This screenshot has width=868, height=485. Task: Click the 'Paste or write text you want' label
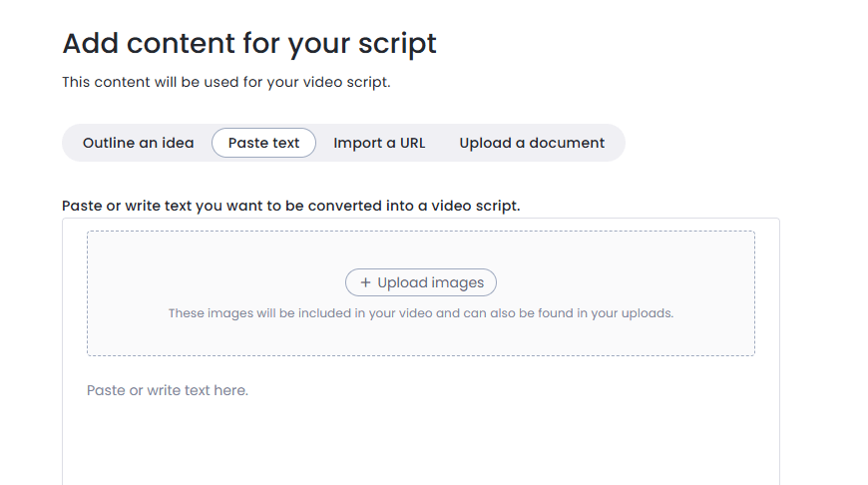point(290,206)
